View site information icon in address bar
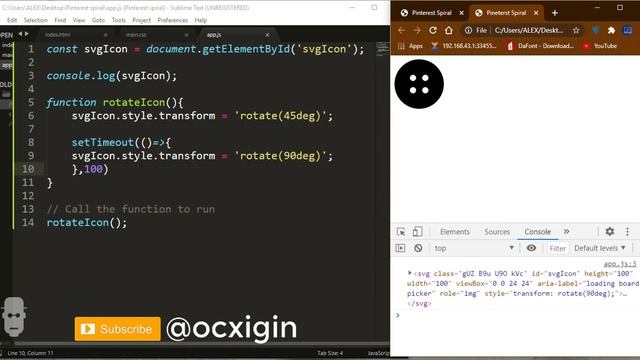 (x=469, y=30)
